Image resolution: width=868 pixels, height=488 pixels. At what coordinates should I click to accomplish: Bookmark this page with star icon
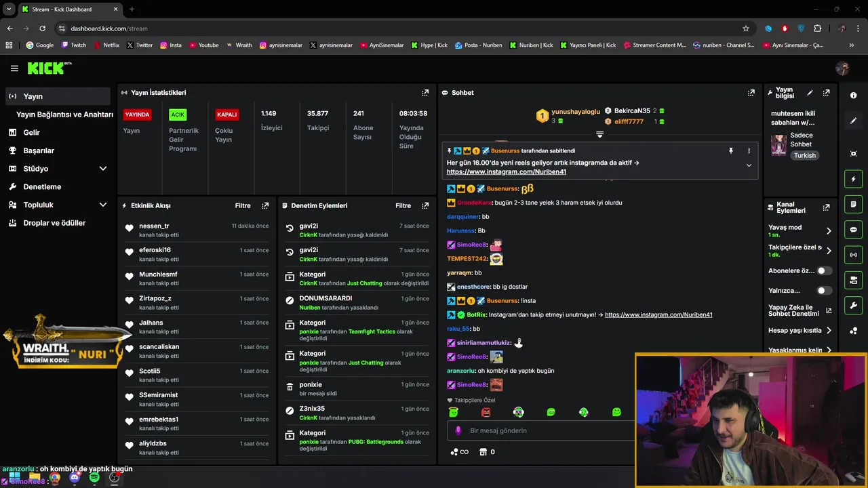coord(746,28)
